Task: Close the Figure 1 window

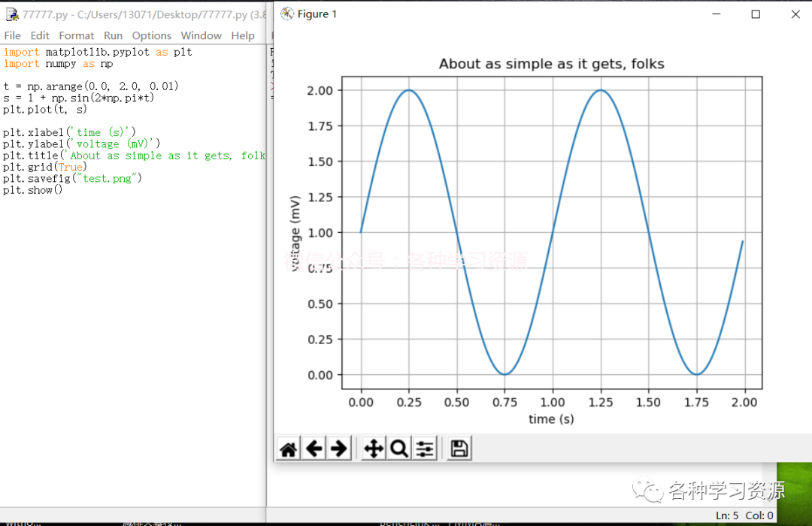Action: 795,14
